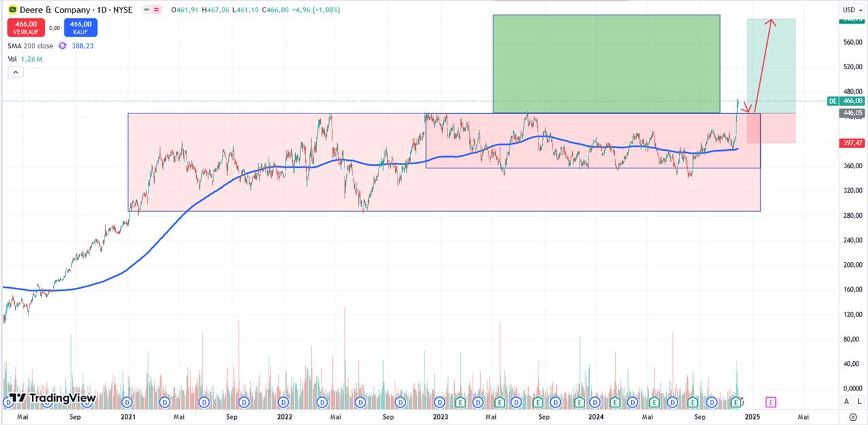The height and width of the screenshot is (425, 868).
Task: Click the purple upcoming earnings E marker
Action: click(770, 402)
